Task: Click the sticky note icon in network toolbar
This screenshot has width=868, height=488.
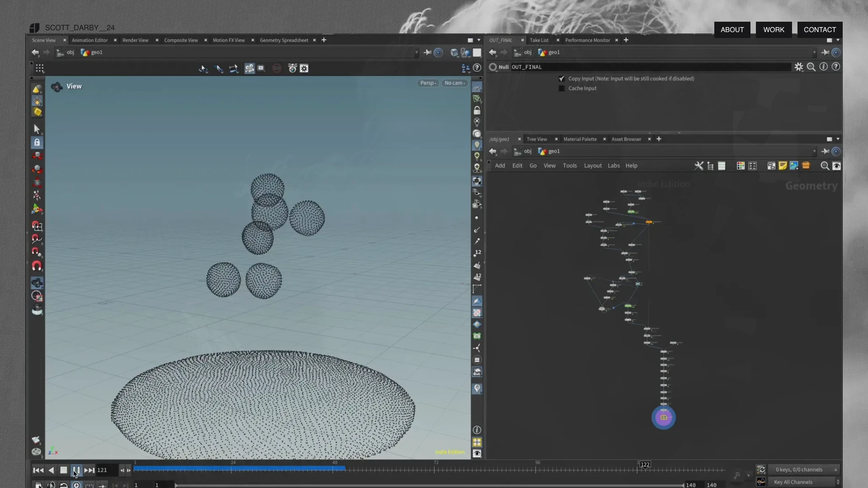Action: 783,166
